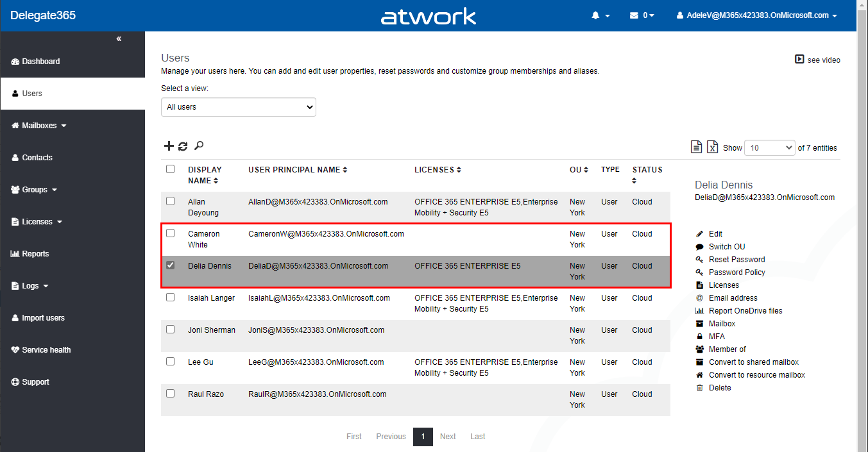
Task: Click the Support lifebuoy icon
Action: tap(15, 382)
